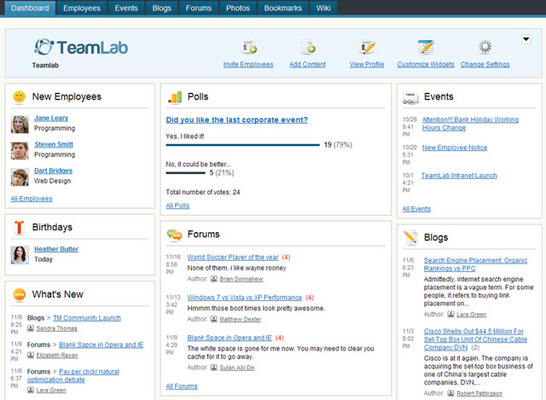Open the Wiki tab
The image size is (546, 400).
[323, 8]
